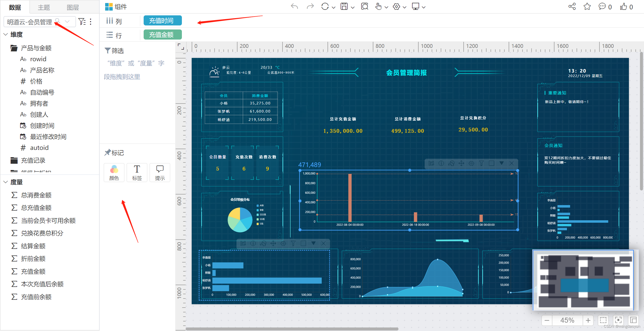Open triangle dropdown on 充值时间 chart toolbar
Viewport: 644px width, 331px height.
pyautogui.click(x=502, y=163)
